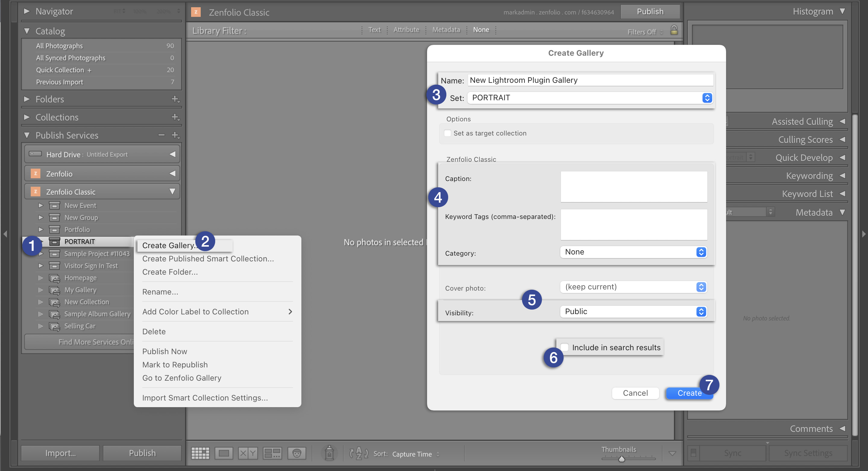This screenshot has height=471, width=868.
Task: Open People view face icon
Action: point(297,453)
